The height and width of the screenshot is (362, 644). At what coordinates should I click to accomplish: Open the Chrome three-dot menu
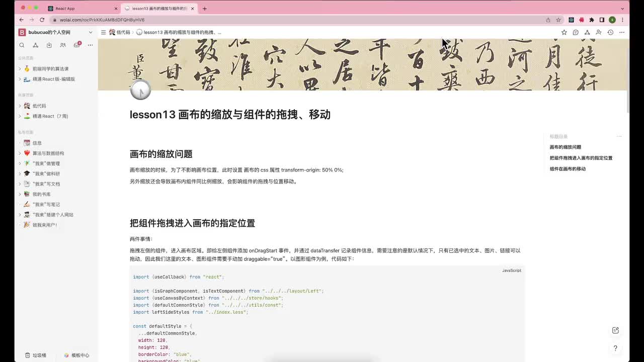622,20
